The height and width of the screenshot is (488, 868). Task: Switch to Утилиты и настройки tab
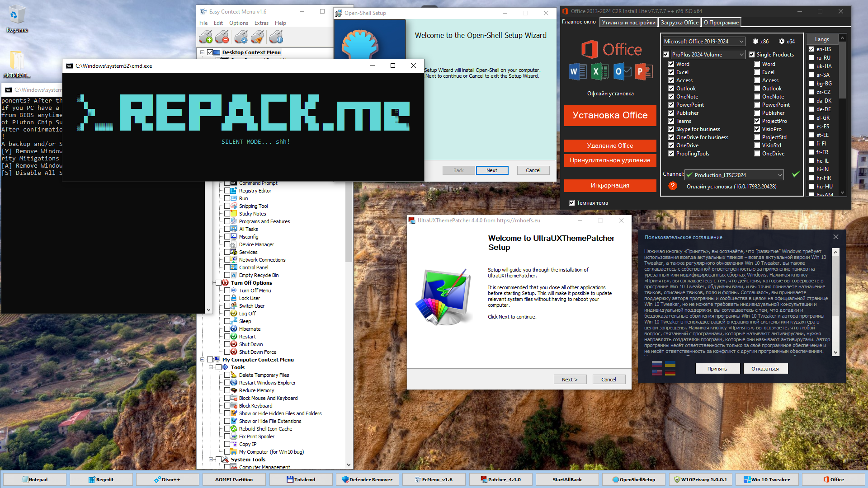click(x=628, y=22)
